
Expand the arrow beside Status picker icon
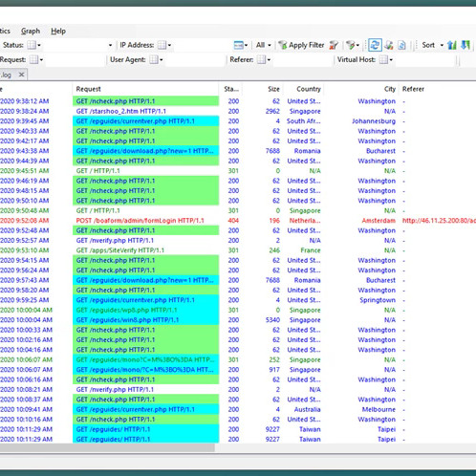(39, 45)
